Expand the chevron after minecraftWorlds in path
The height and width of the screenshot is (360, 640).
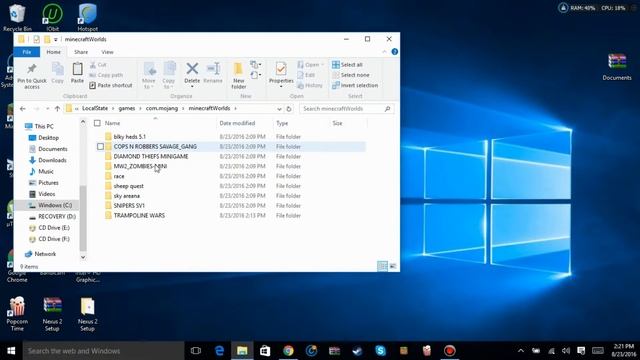[x=236, y=109]
